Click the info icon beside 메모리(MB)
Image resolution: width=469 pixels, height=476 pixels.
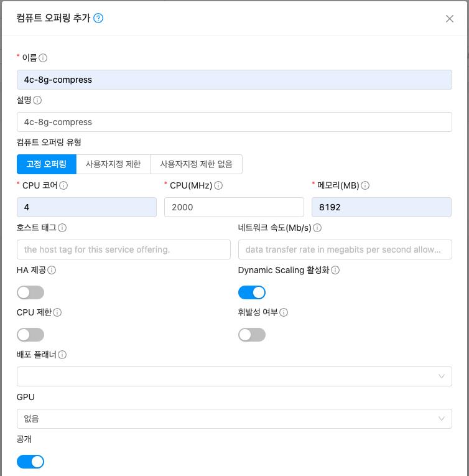[x=366, y=185]
